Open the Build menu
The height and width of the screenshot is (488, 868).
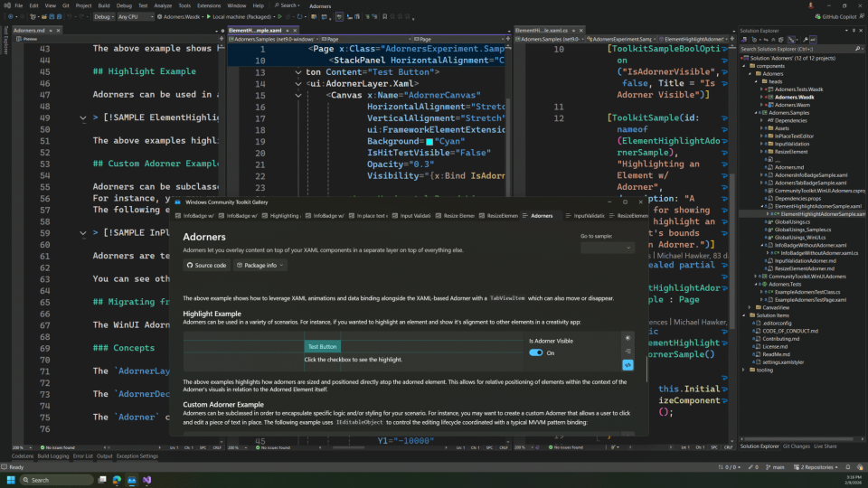click(x=103, y=5)
